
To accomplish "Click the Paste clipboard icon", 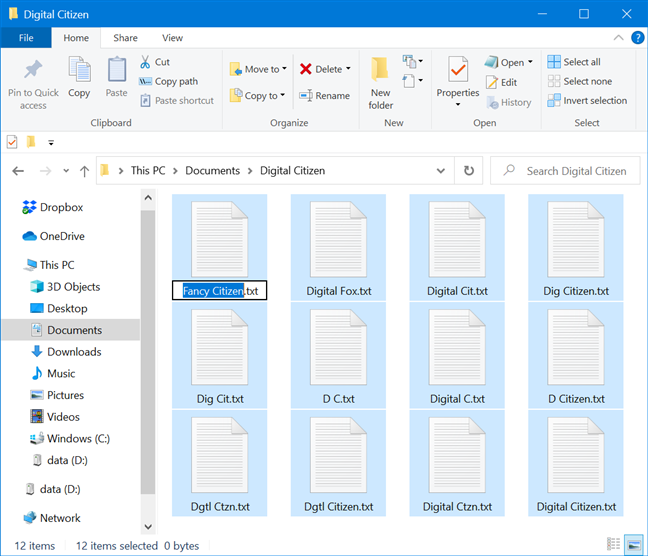I will [x=117, y=69].
